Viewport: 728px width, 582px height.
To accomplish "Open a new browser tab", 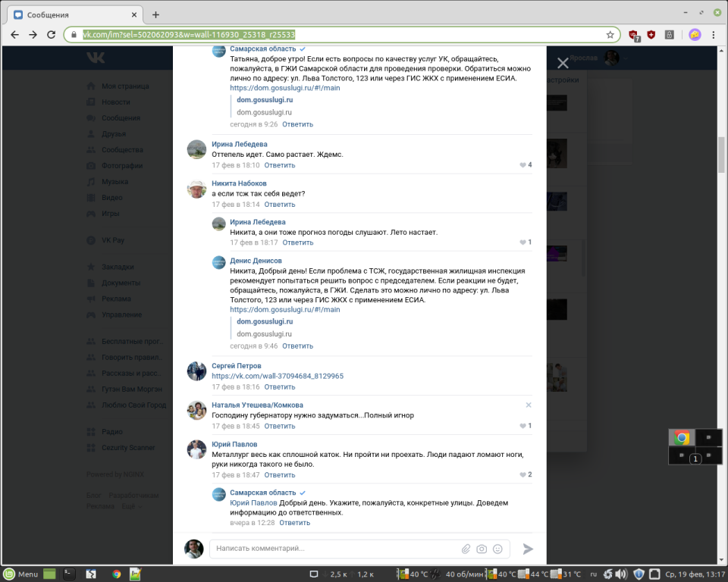I will [155, 14].
